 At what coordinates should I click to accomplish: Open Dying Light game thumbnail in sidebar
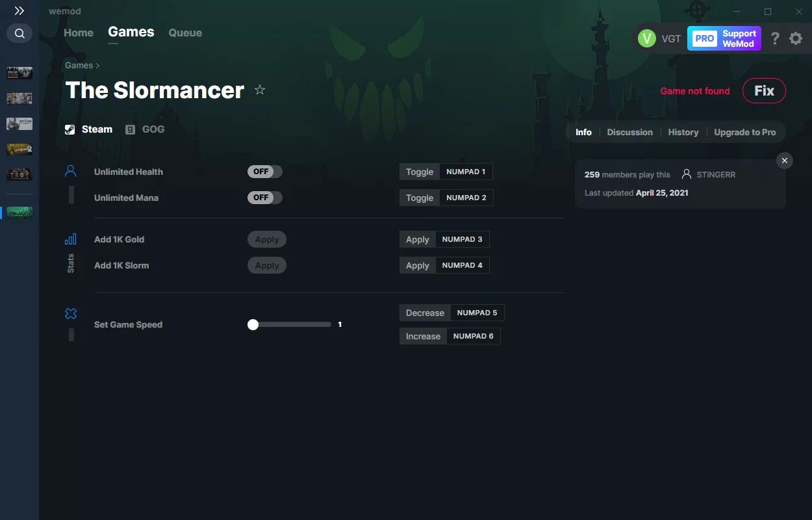[19, 73]
